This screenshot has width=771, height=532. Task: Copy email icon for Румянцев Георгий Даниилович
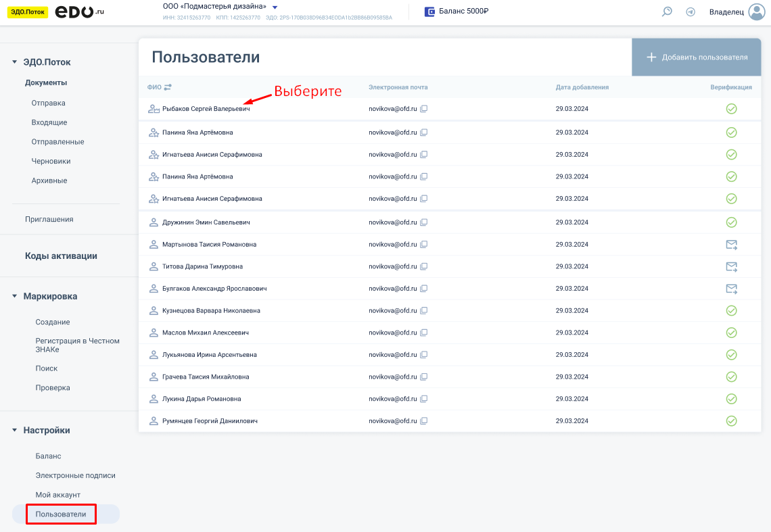pos(424,421)
